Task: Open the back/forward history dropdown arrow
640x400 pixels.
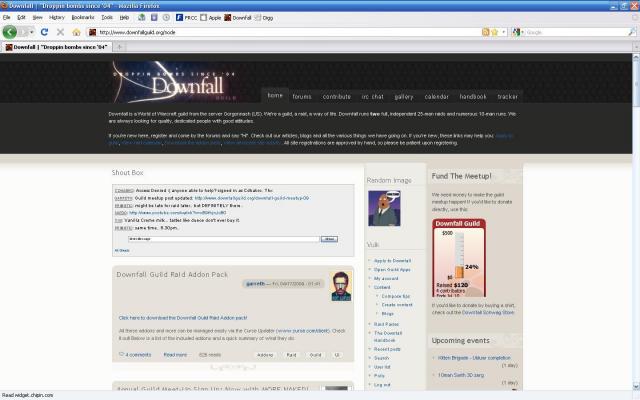Action: click(31, 32)
